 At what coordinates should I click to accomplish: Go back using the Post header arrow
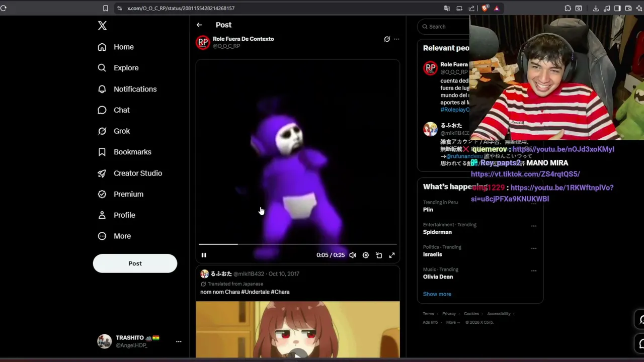click(x=199, y=25)
